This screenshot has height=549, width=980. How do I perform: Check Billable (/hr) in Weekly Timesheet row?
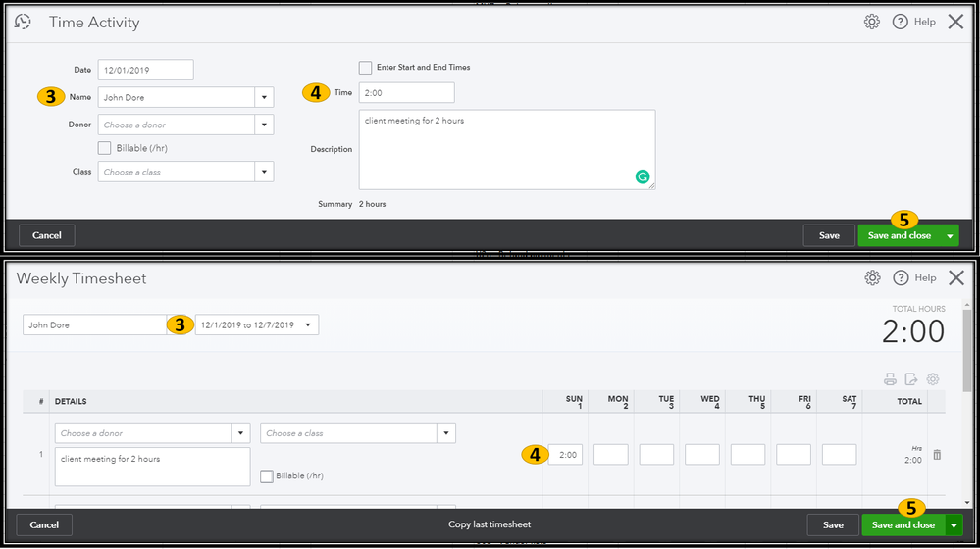pos(266,475)
